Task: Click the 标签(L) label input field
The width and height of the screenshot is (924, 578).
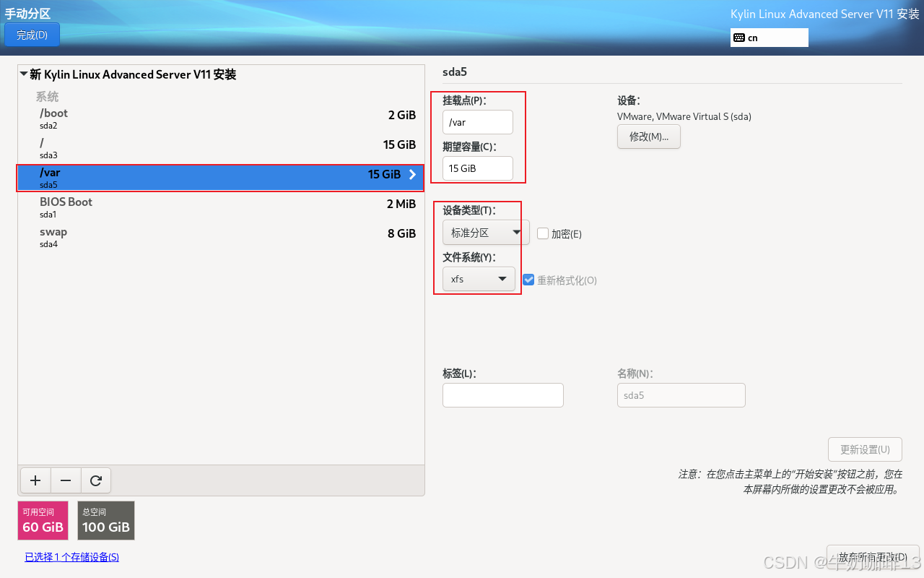Action: [x=503, y=395]
